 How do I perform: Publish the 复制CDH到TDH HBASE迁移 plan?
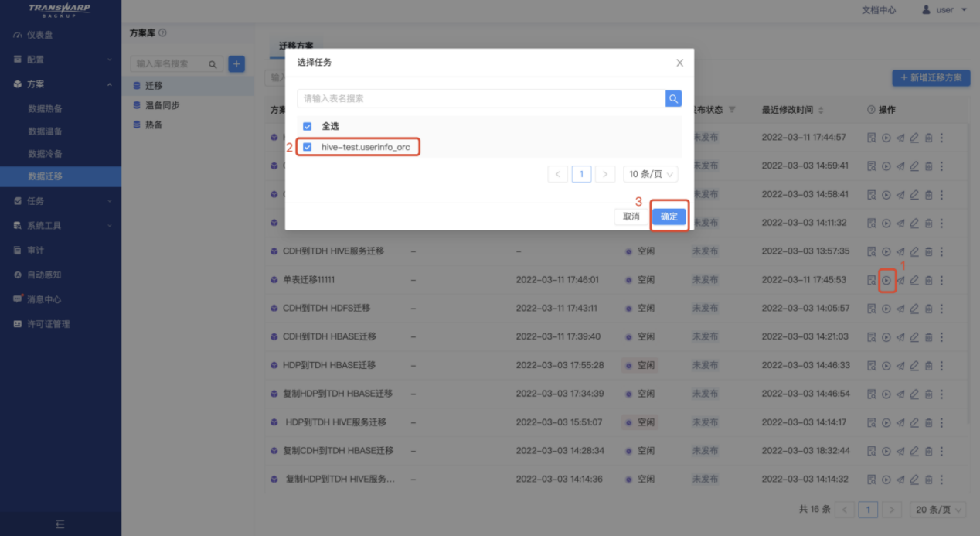click(900, 451)
